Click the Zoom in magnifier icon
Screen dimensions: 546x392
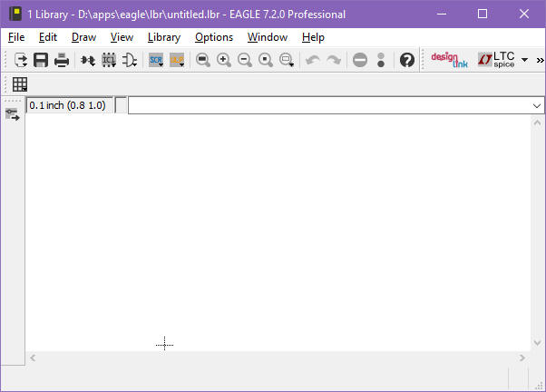(x=224, y=60)
